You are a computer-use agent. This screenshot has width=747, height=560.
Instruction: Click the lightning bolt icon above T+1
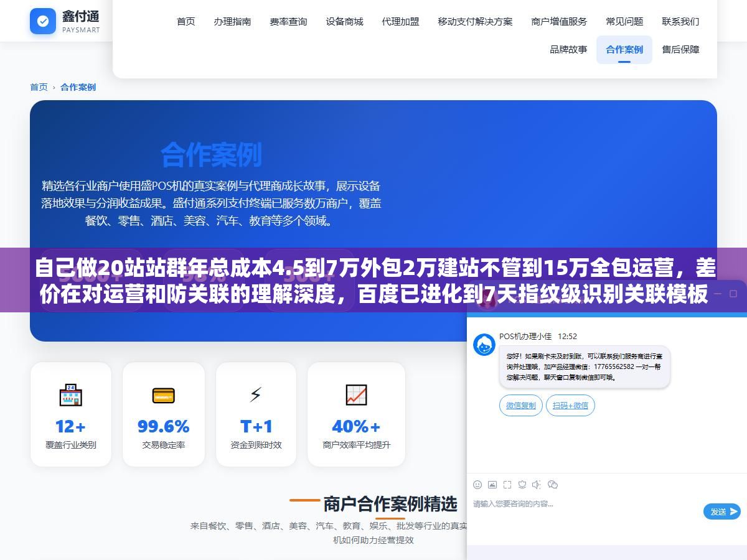(256, 394)
